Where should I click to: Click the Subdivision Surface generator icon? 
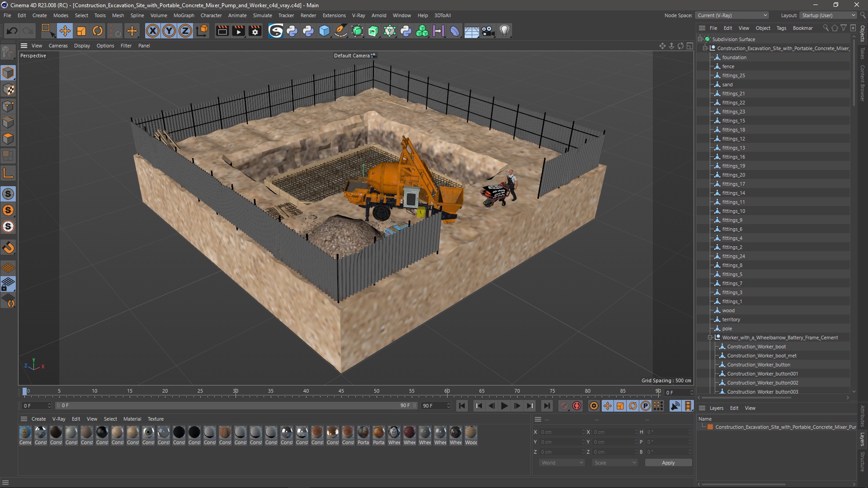pos(357,31)
